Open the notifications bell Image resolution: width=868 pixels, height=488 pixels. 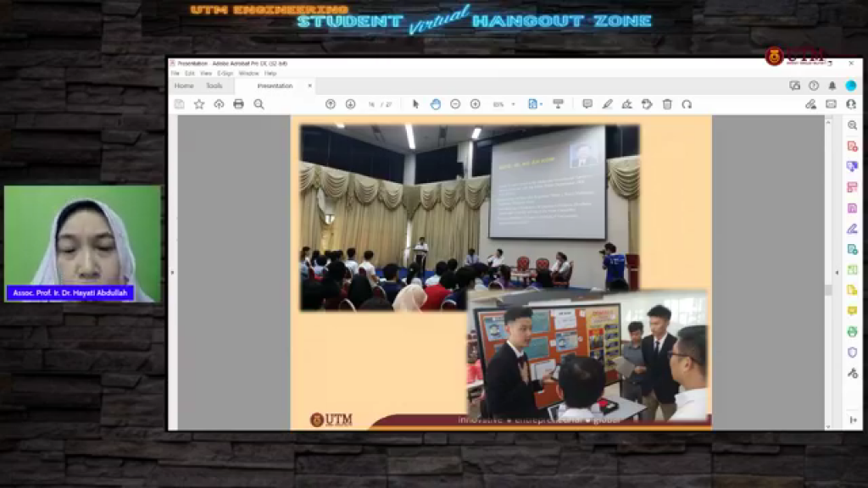coord(832,86)
